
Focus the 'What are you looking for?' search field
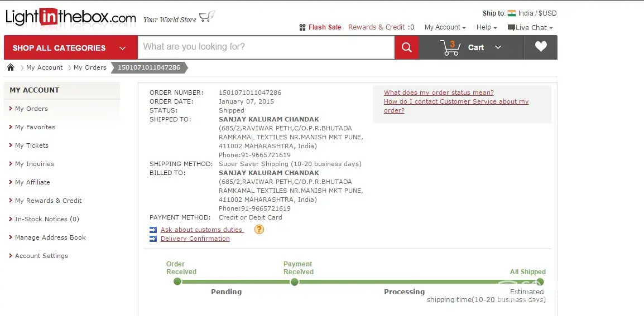click(x=266, y=47)
